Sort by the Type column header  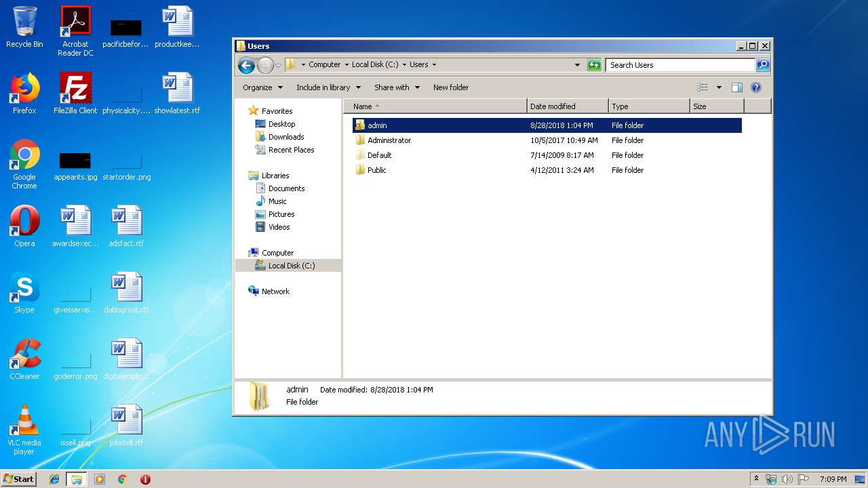coord(649,106)
